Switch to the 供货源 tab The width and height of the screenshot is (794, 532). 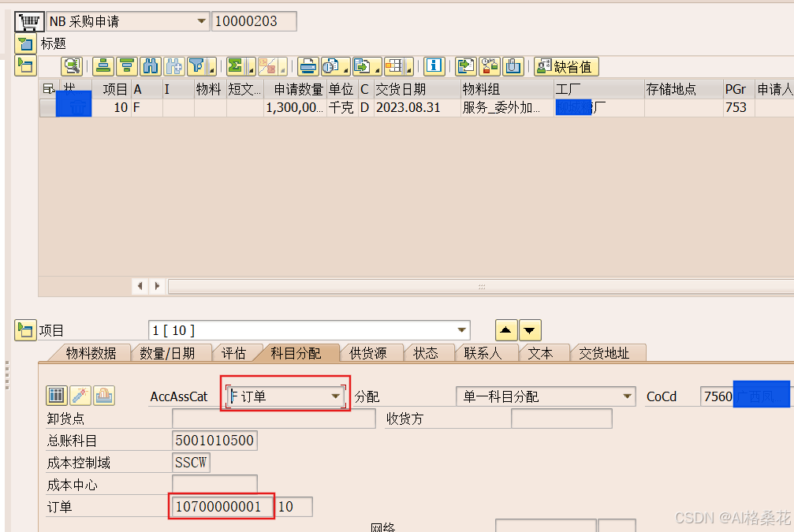coord(367,353)
